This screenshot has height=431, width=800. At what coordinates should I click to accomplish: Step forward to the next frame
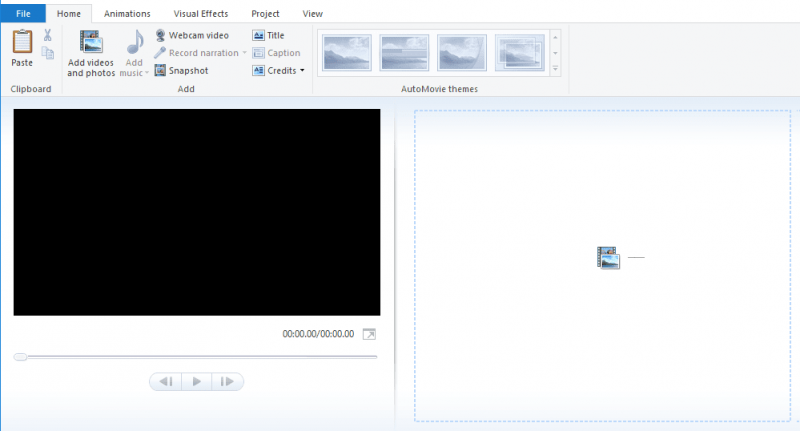coord(227,382)
